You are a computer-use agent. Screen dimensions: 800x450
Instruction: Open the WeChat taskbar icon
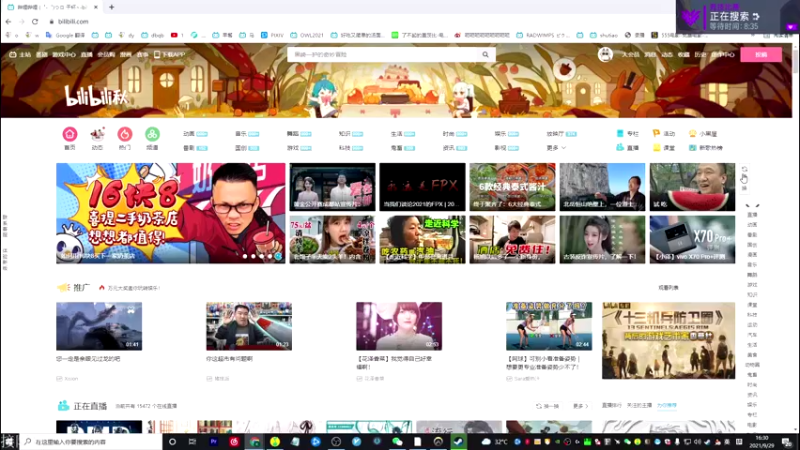(397, 442)
